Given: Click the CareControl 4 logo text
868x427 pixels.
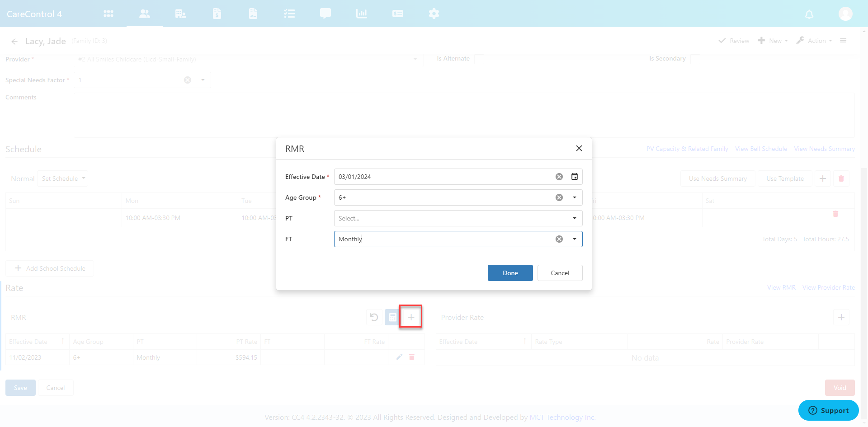Looking at the screenshot, I should 34,14.
